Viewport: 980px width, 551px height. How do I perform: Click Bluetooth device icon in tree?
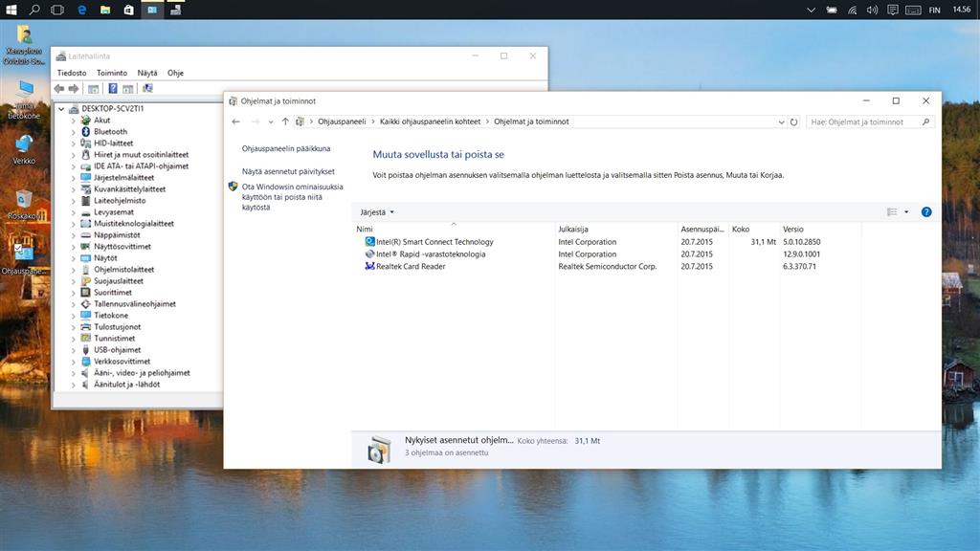point(85,132)
